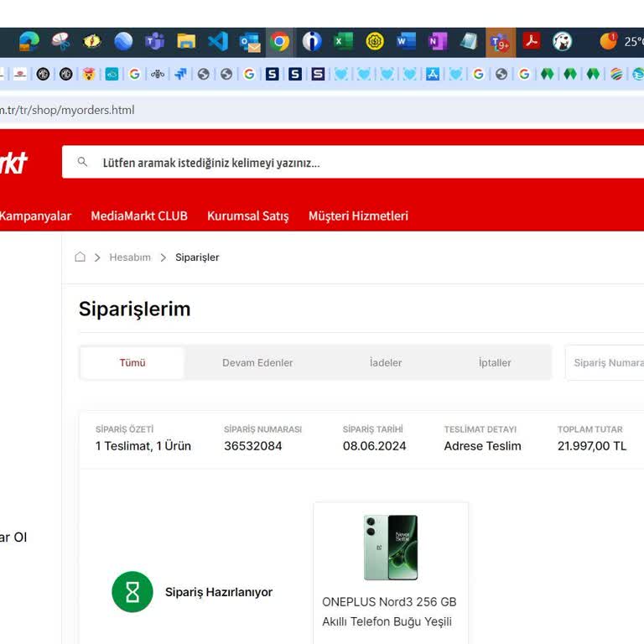Viewport: 644px width, 644px height.
Task: Click the Siparişlerim page heading
Action: [x=135, y=309]
